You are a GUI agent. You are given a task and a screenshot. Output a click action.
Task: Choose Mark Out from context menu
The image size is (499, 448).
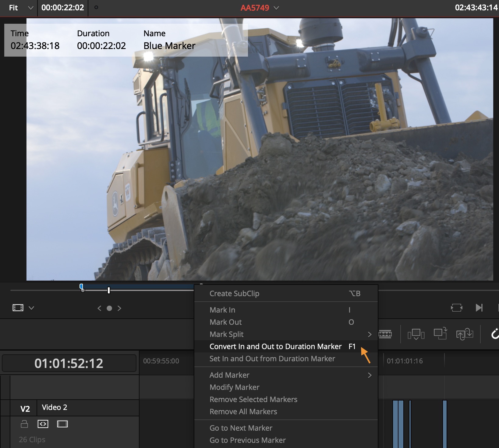coord(286,322)
